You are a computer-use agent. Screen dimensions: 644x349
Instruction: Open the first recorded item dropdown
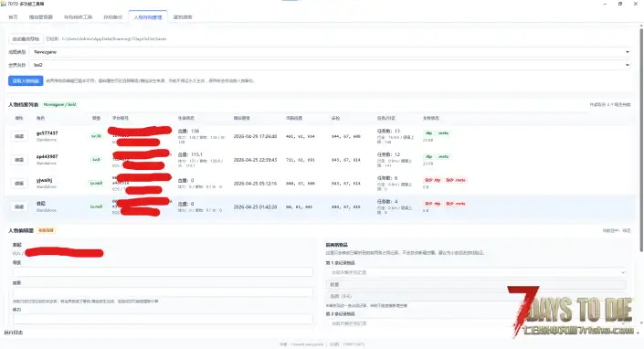click(x=476, y=272)
